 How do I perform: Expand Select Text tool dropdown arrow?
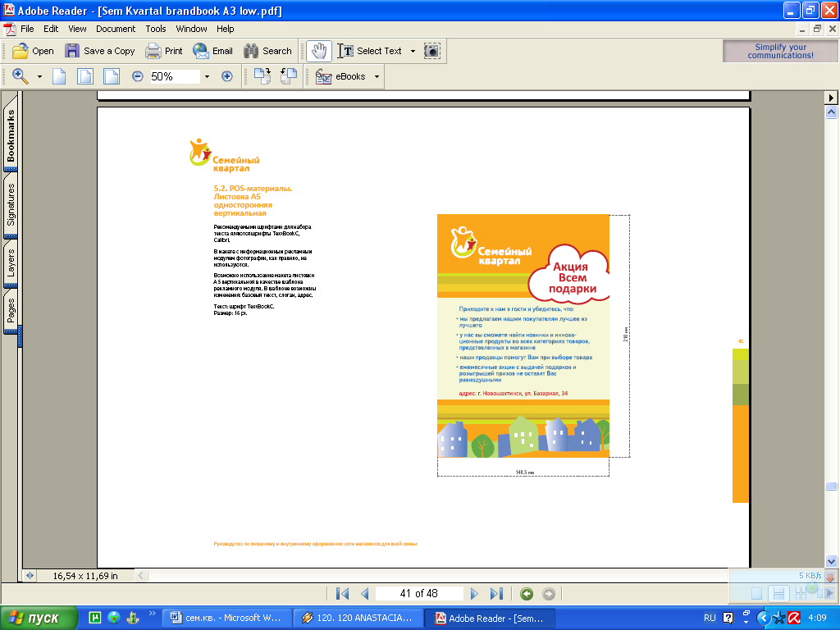[x=413, y=51]
